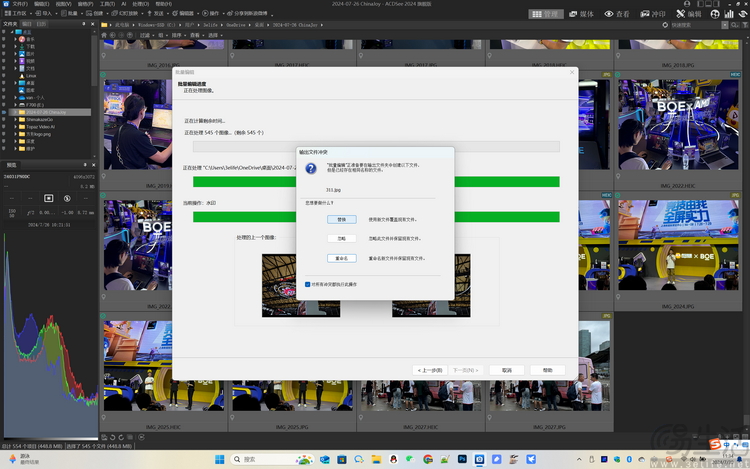Image resolution: width=750 pixels, height=469 pixels.
Task: Open Develop mode (冲印)
Action: coord(653,14)
